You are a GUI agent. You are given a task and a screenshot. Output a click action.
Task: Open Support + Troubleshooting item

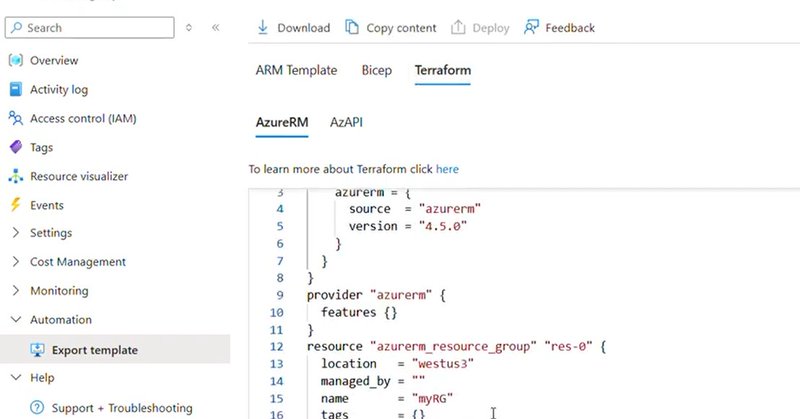click(122, 408)
